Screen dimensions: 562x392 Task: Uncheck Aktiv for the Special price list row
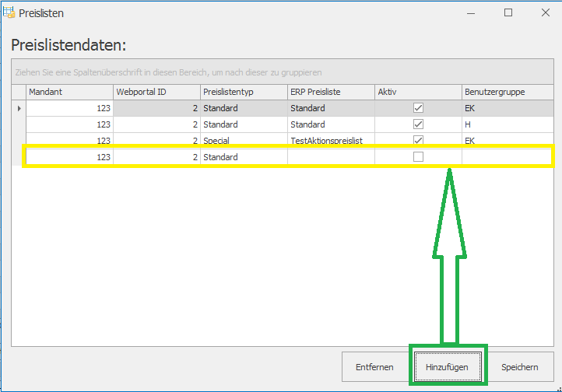pyautogui.click(x=418, y=140)
